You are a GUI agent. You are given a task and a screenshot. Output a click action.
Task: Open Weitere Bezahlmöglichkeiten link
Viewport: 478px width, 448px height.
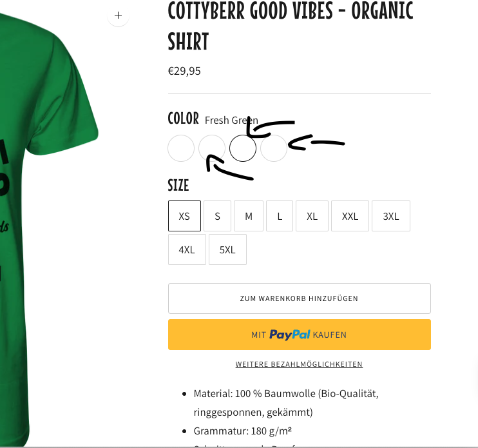pos(299,364)
